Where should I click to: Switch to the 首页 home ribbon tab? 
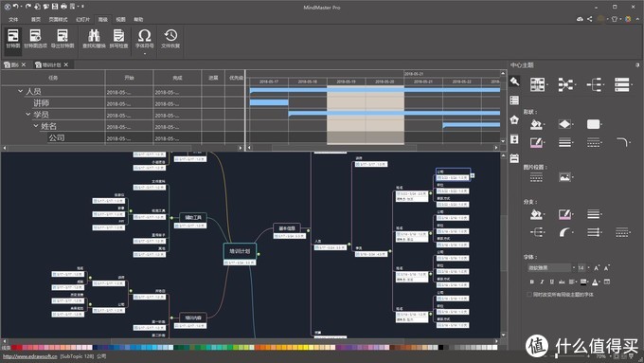[x=36, y=19]
